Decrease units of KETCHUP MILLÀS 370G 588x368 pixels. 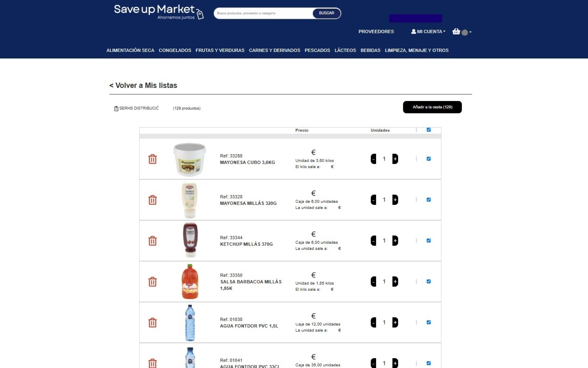[373, 241]
